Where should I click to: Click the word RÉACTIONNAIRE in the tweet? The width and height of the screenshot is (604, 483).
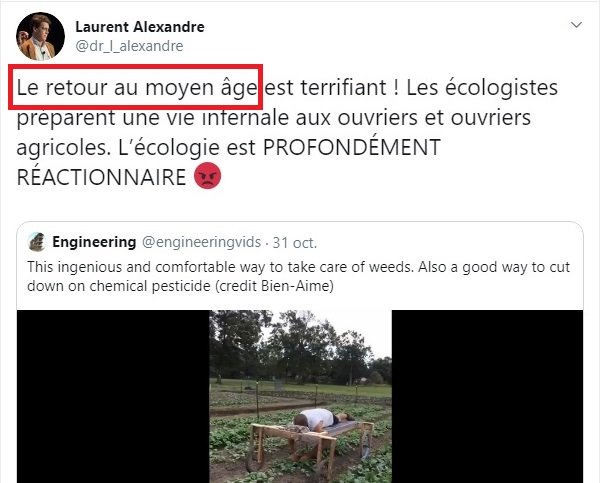point(101,177)
